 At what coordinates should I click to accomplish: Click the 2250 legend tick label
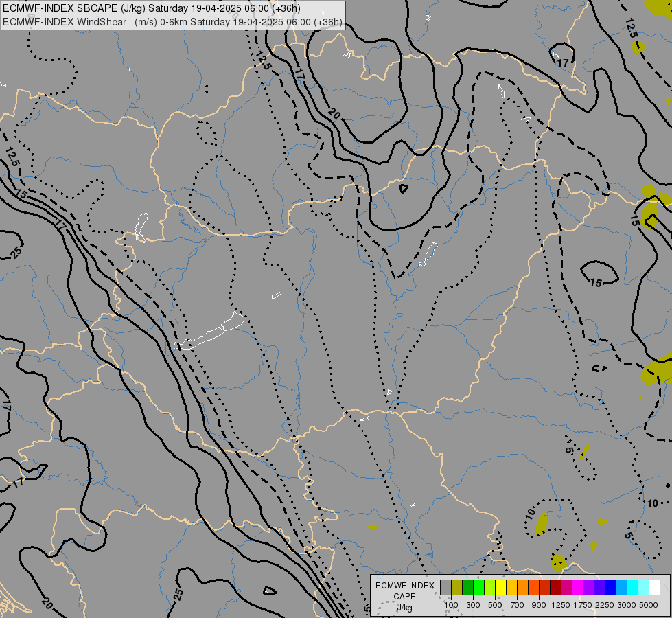coord(605,605)
